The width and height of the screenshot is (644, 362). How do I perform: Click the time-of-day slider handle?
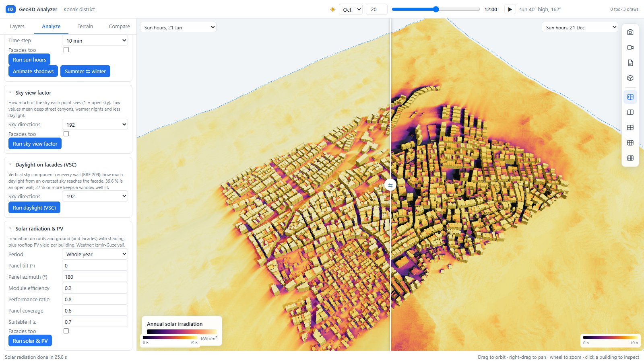click(x=436, y=9)
